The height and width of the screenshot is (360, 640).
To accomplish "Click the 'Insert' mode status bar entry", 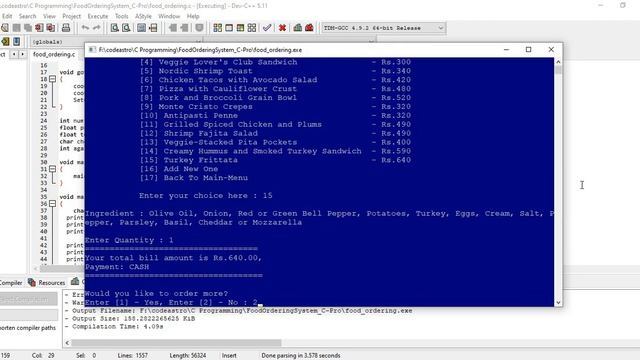I will tap(229, 356).
